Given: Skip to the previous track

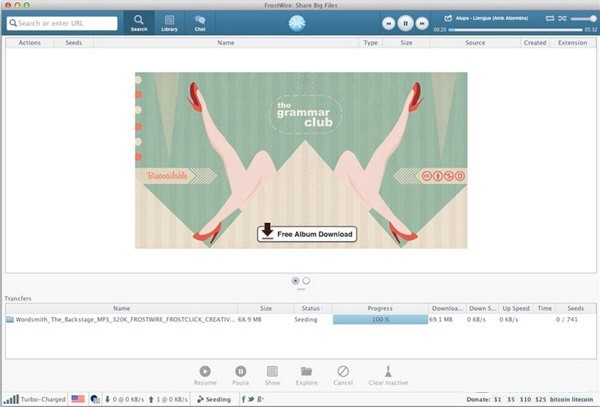Looking at the screenshot, I should pos(388,23).
